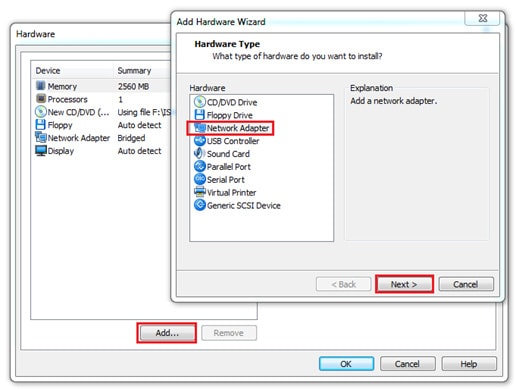Click the Remove button in Hardware window
516x389 pixels.
coord(229,333)
